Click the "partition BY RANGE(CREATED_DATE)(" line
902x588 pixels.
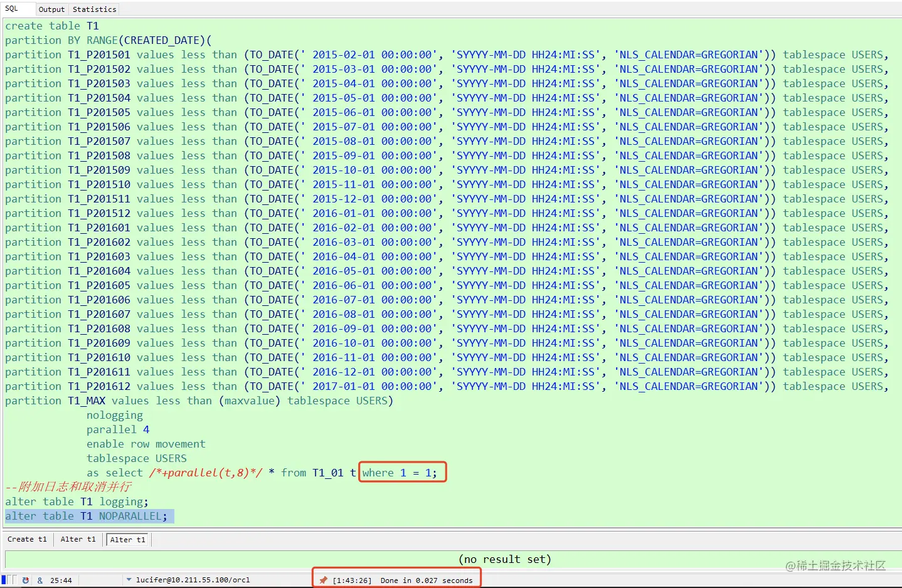(109, 40)
